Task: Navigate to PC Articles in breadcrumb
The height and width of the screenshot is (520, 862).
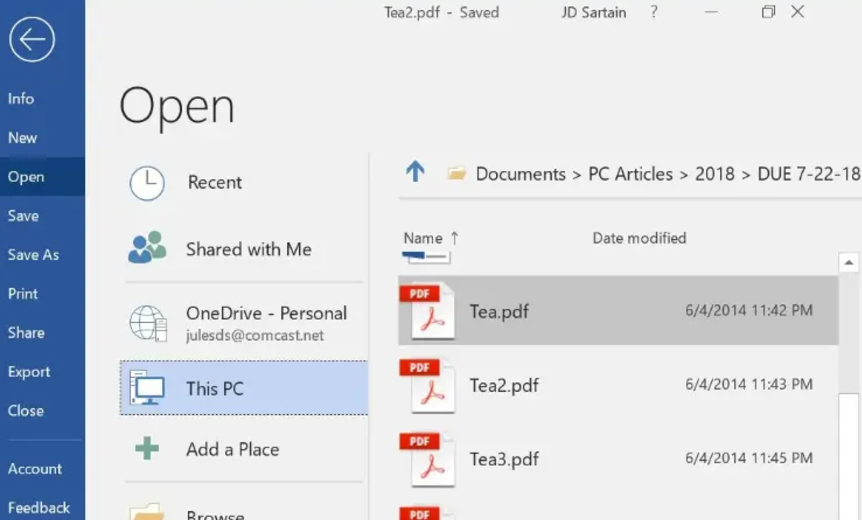Action: click(631, 174)
